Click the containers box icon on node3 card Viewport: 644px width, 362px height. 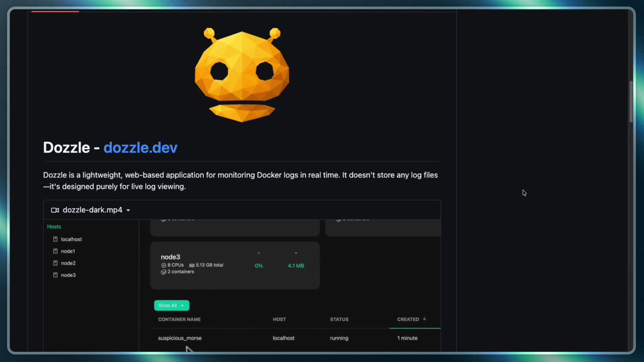tap(163, 271)
